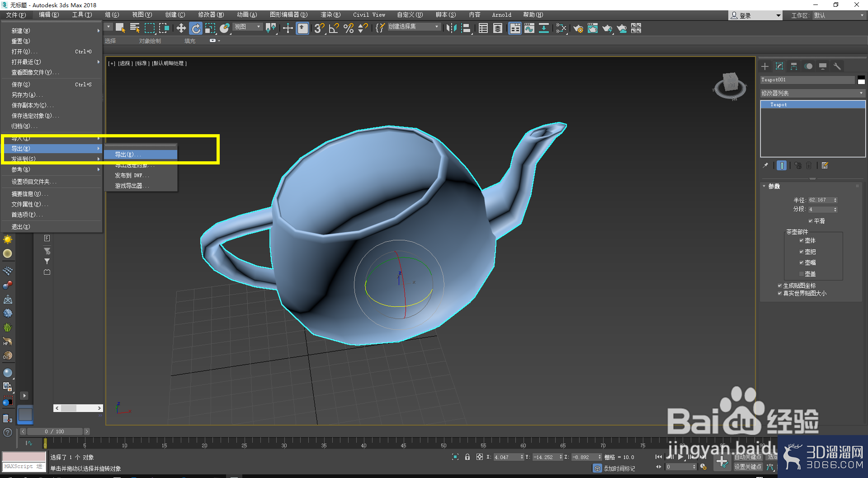Click the MAXScript mini listener
Screen dimensions: 868x478
[x=24, y=466]
